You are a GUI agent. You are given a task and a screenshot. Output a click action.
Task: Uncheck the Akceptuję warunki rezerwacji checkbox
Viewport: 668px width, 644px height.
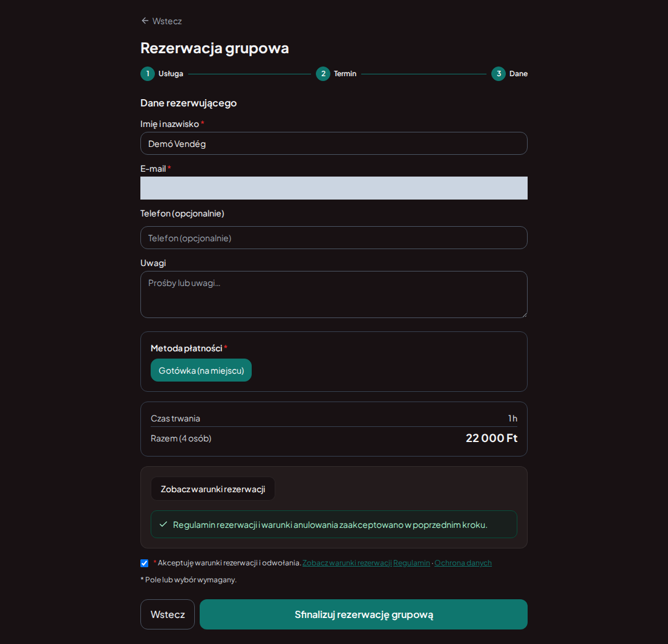point(145,563)
